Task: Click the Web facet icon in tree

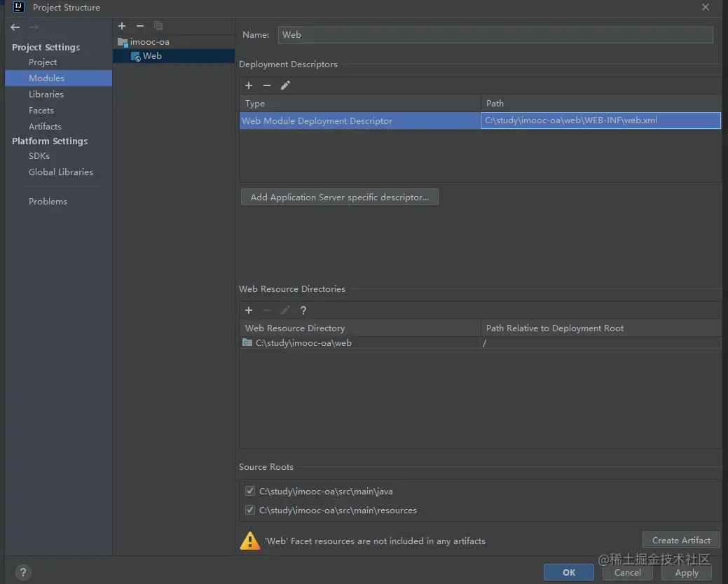Action: [x=135, y=56]
